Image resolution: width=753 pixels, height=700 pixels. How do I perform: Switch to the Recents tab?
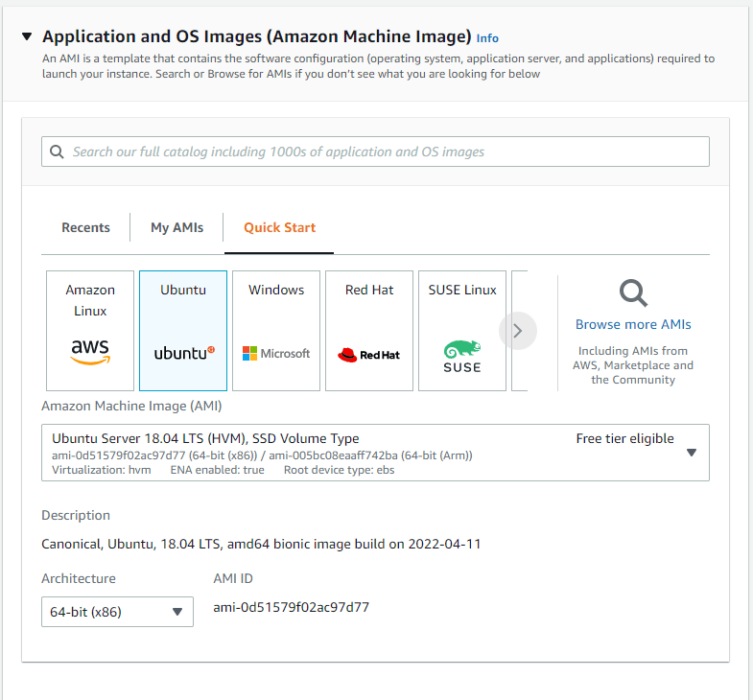(x=85, y=227)
